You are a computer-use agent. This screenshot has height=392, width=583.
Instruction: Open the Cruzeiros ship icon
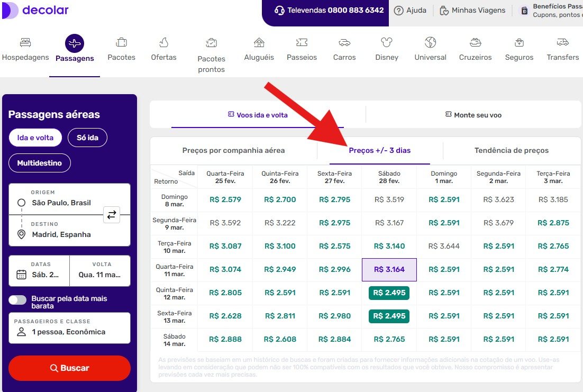pyautogui.click(x=476, y=42)
